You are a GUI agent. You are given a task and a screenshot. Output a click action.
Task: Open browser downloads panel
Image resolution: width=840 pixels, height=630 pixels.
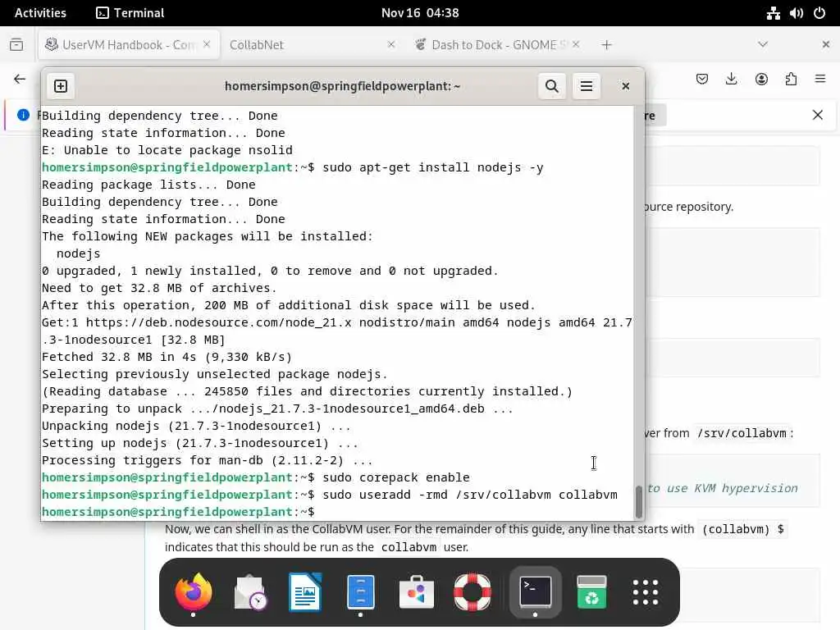pyautogui.click(x=731, y=80)
